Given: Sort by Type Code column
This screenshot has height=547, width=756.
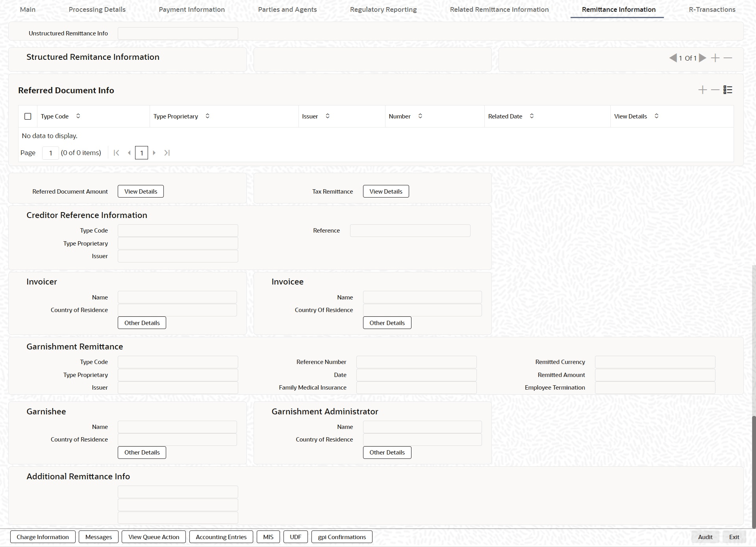Looking at the screenshot, I should coord(78,116).
